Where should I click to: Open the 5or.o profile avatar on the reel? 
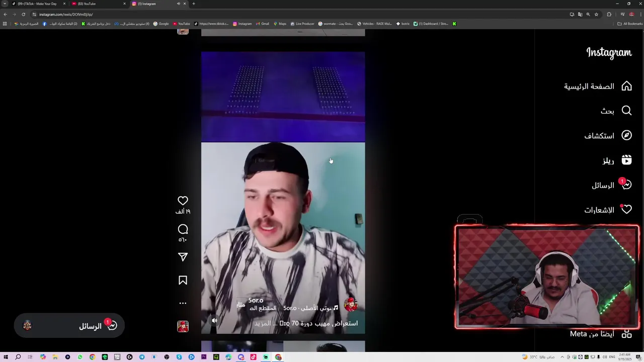click(x=350, y=304)
